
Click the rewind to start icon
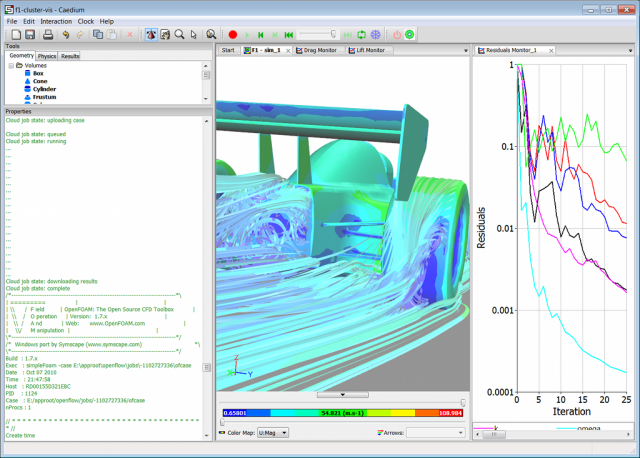click(289, 35)
